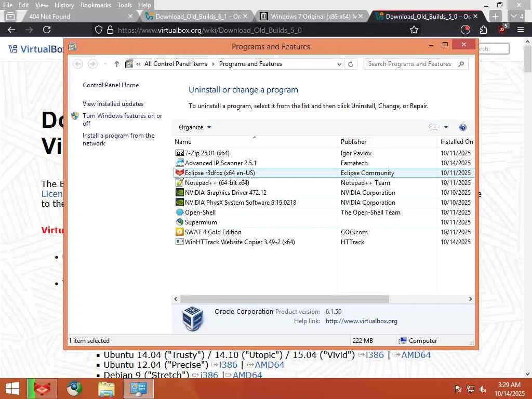Click the change view icon

[x=434, y=127]
